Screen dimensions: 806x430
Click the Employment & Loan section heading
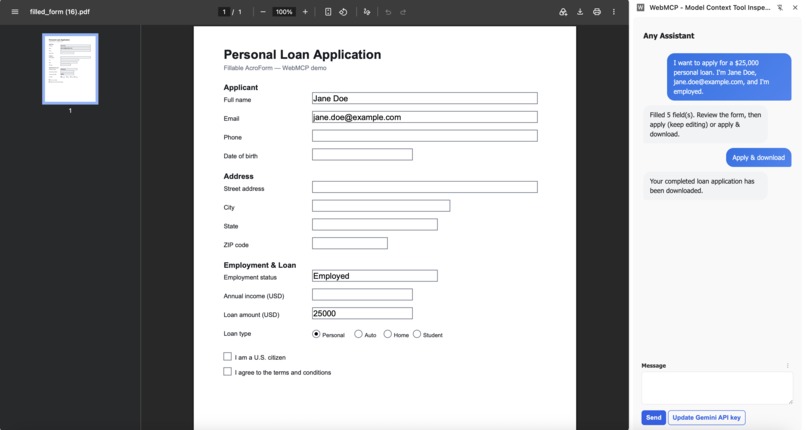click(x=260, y=265)
